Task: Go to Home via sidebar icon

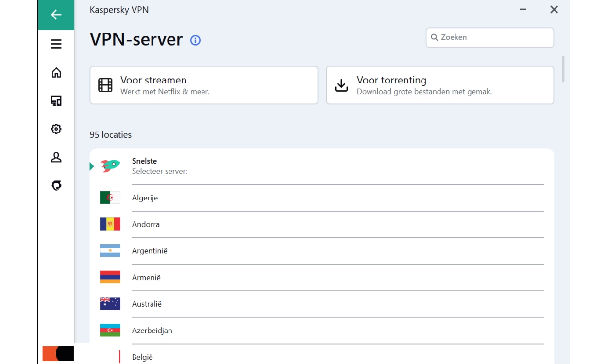Action: pyautogui.click(x=56, y=73)
